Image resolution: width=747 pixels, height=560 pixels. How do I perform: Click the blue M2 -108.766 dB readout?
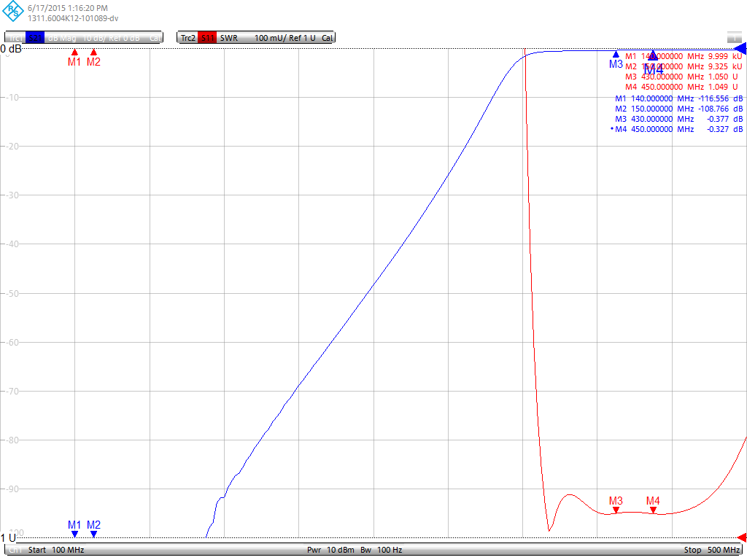click(679, 109)
